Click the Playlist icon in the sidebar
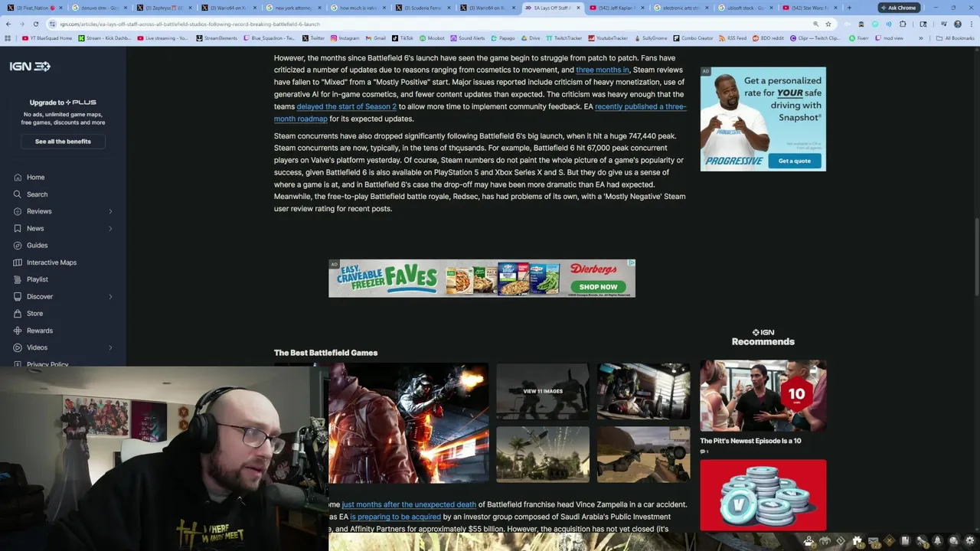Viewport: 980px width, 551px height. click(x=17, y=279)
